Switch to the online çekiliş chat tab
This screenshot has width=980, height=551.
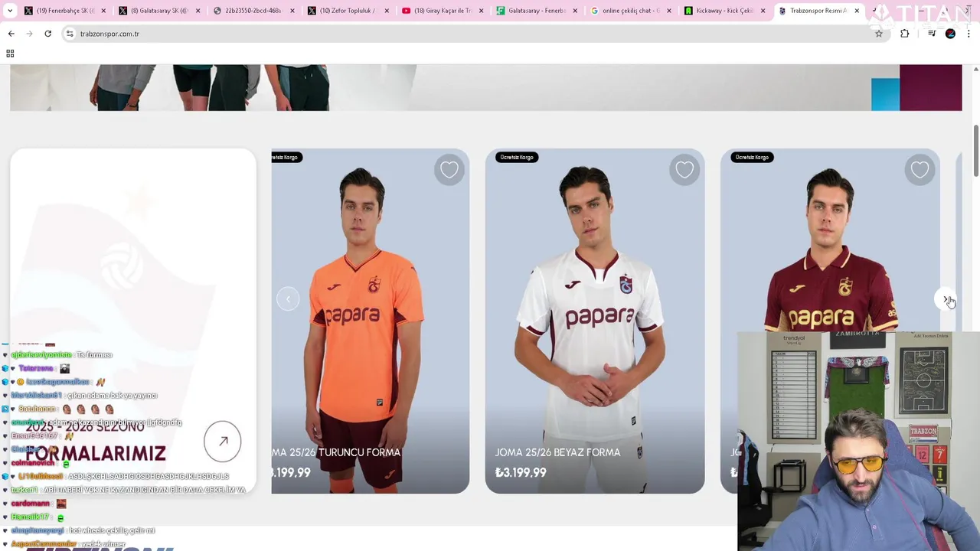point(630,11)
